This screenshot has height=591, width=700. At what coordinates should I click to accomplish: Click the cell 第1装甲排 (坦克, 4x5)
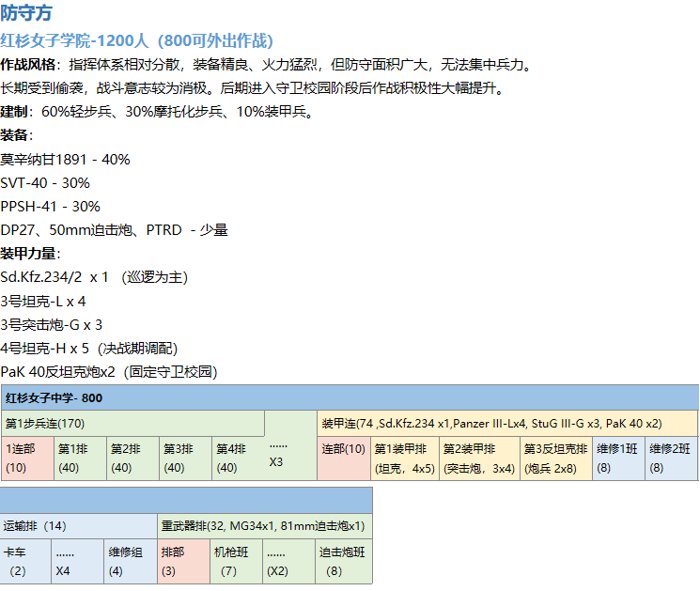pyautogui.click(x=405, y=459)
